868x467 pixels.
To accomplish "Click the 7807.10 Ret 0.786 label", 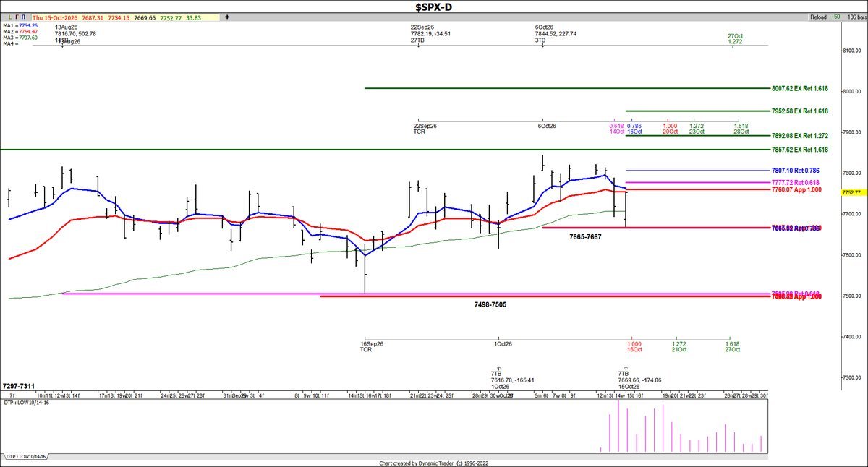I will tap(795, 171).
